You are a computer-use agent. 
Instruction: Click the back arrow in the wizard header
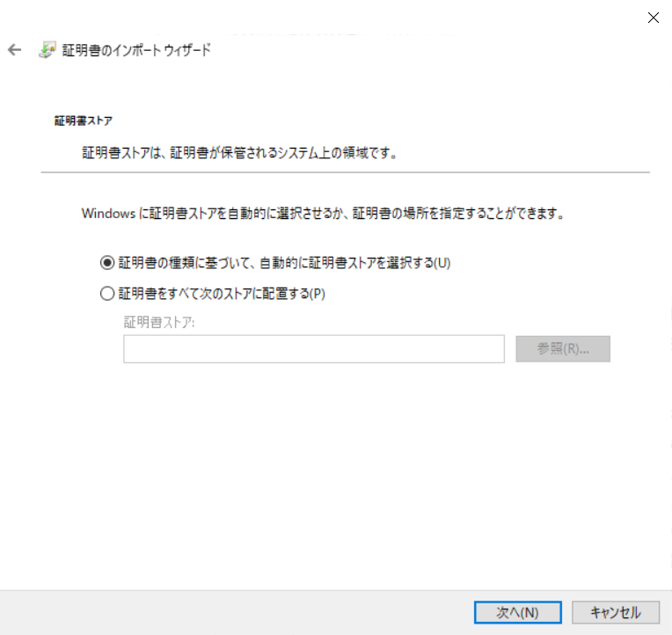click(x=14, y=50)
